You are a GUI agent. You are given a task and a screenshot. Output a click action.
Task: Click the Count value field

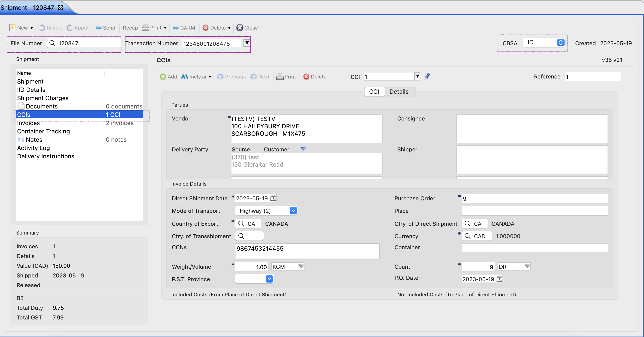[478, 267]
